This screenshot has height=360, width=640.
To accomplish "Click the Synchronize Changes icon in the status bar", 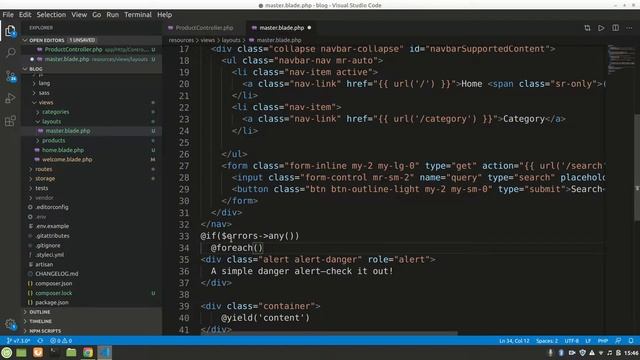I will coord(40,340).
